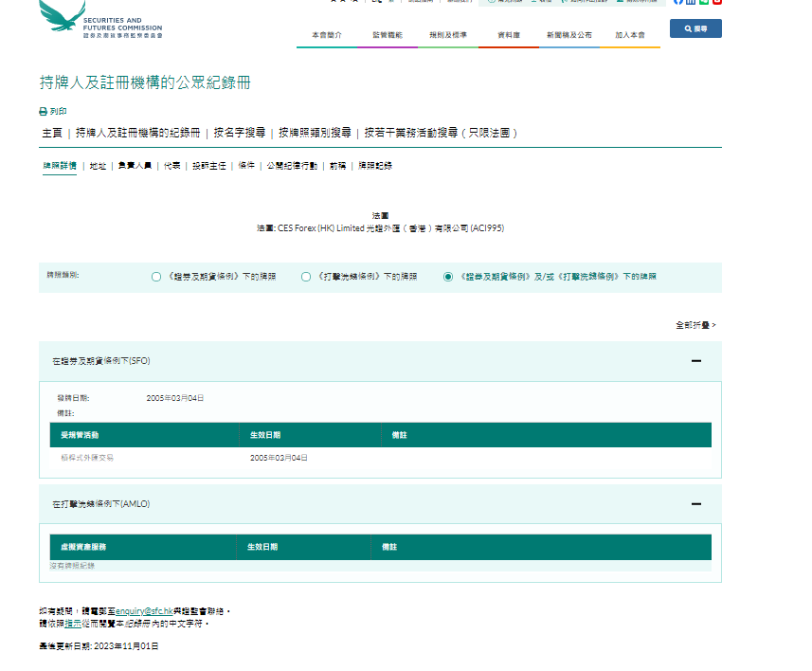Open the 按名字搜尋 link

tap(240, 134)
